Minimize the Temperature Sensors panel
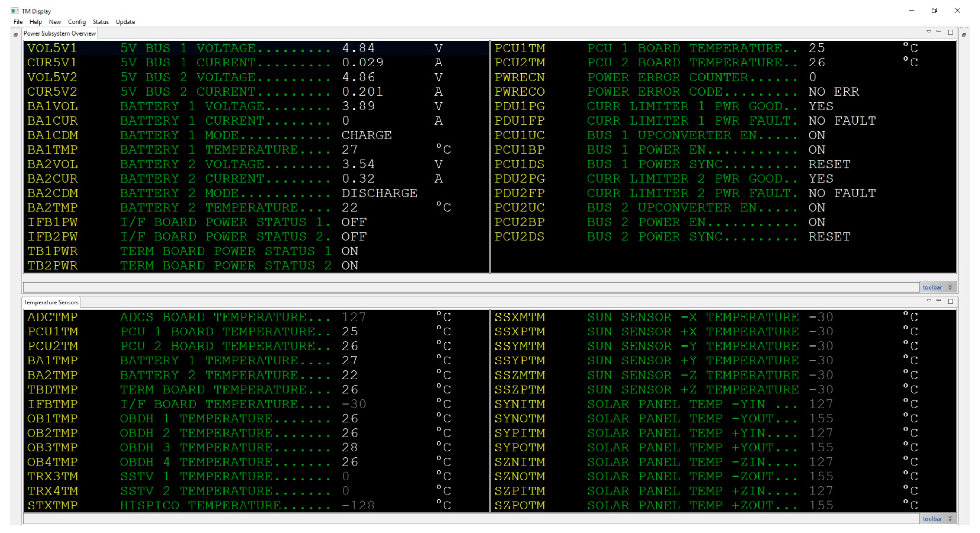This screenshot has height=533, width=980. coord(939,301)
